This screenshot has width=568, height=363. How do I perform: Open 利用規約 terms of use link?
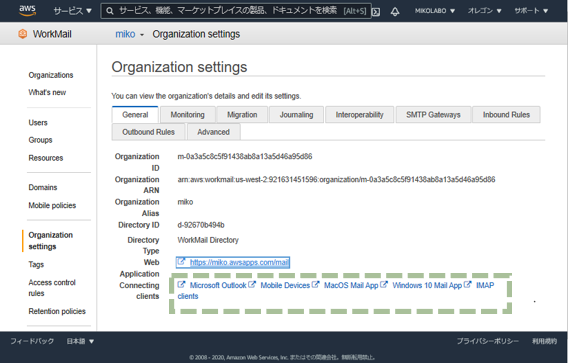[x=544, y=341]
